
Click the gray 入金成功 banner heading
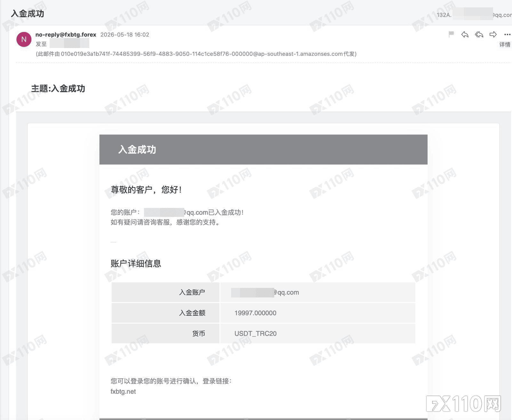coord(137,149)
